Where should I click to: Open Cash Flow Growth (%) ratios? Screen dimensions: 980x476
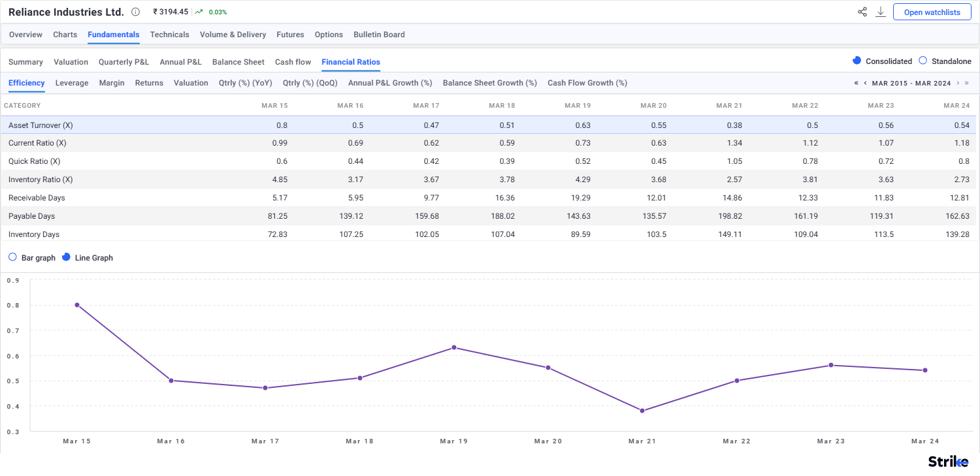(587, 83)
